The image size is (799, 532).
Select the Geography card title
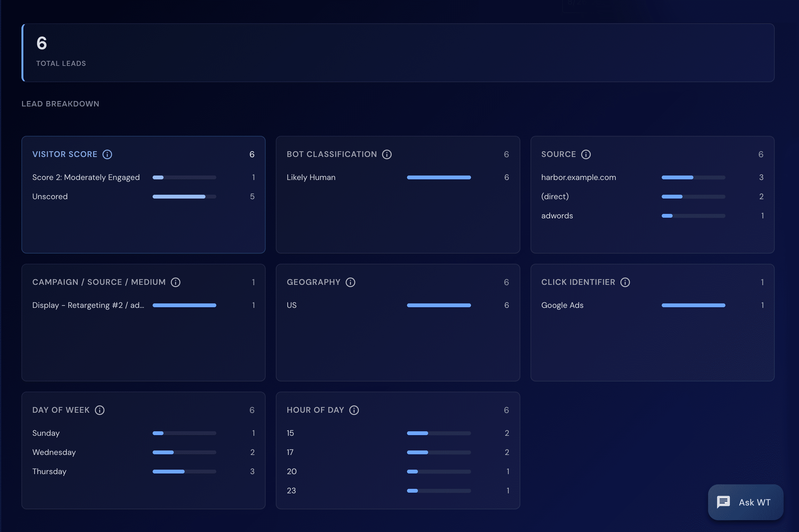313,282
